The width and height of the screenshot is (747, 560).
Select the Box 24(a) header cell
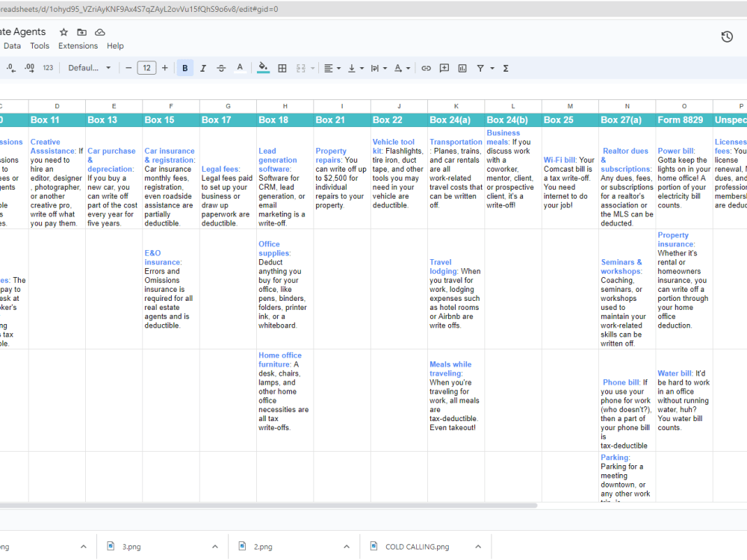(456, 120)
